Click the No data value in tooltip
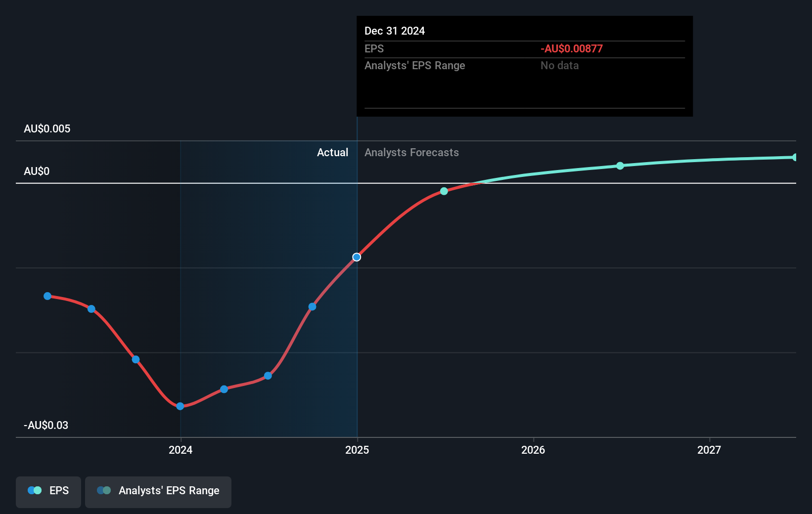Viewport: 812px width, 514px height. (x=559, y=65)
